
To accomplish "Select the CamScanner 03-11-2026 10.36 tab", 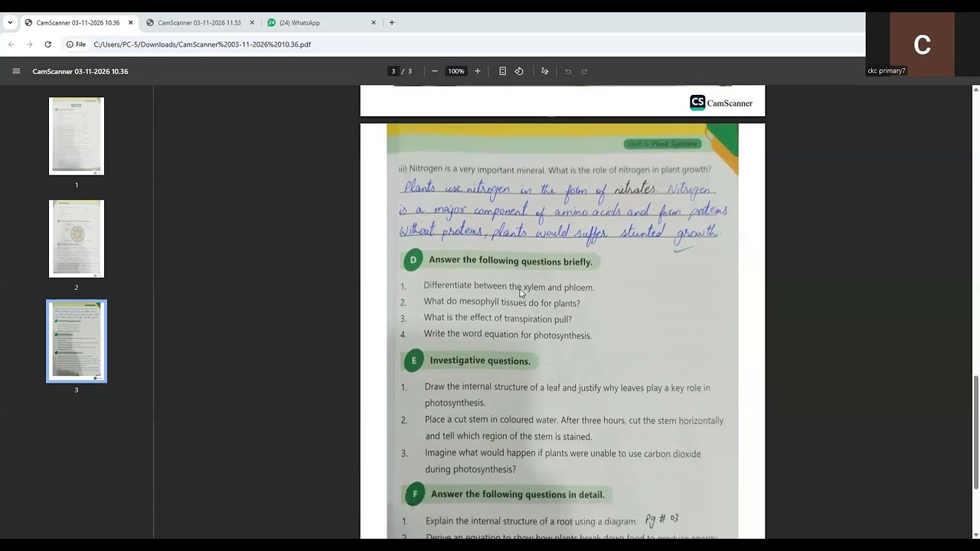I will (78, 23).
